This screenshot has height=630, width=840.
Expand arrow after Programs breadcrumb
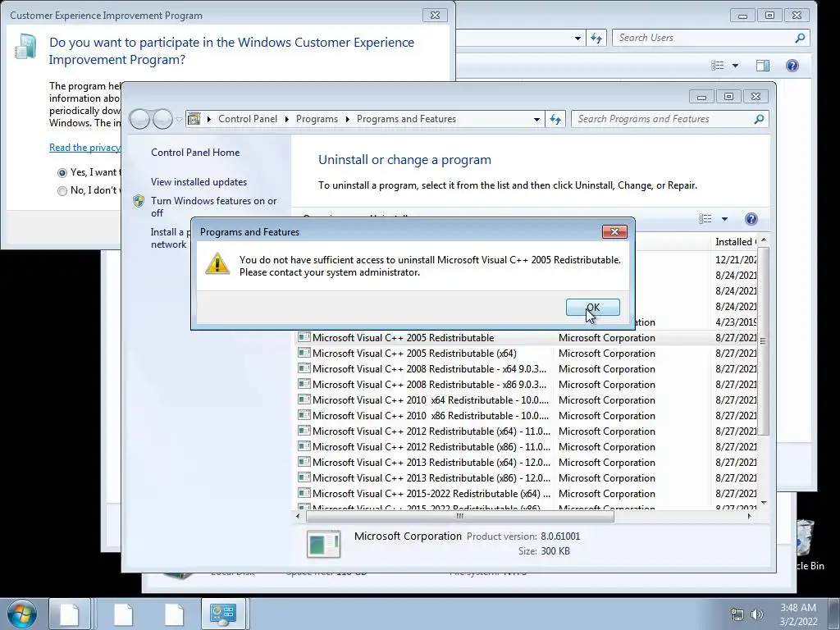click(x=347, y=119)
